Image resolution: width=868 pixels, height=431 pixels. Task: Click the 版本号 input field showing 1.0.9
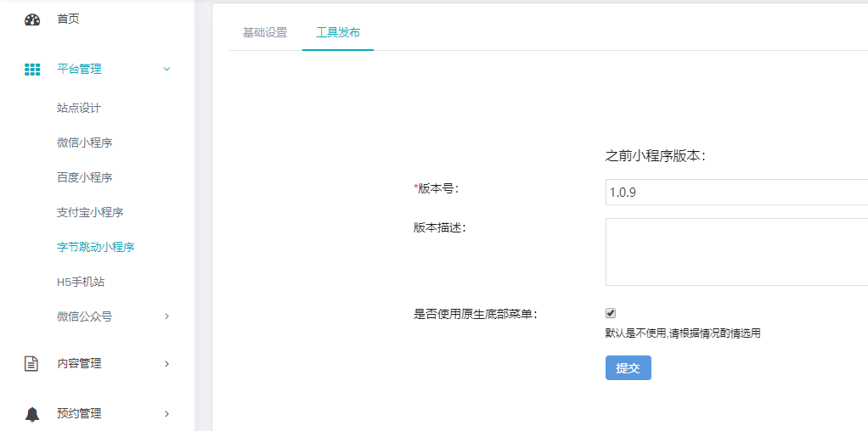pos(736,193)
